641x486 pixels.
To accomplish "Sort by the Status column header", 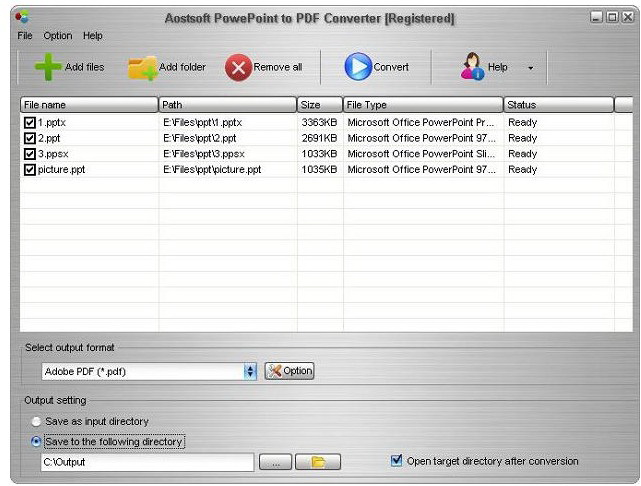I will 559,105.
